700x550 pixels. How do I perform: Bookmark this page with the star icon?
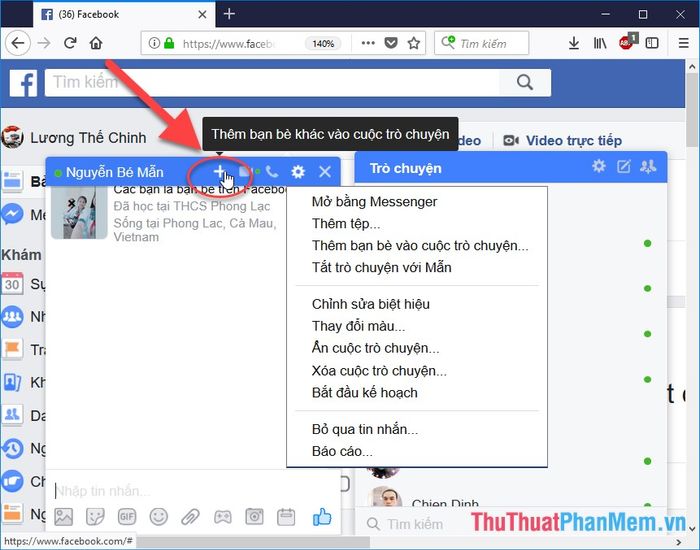click(414, 43)
